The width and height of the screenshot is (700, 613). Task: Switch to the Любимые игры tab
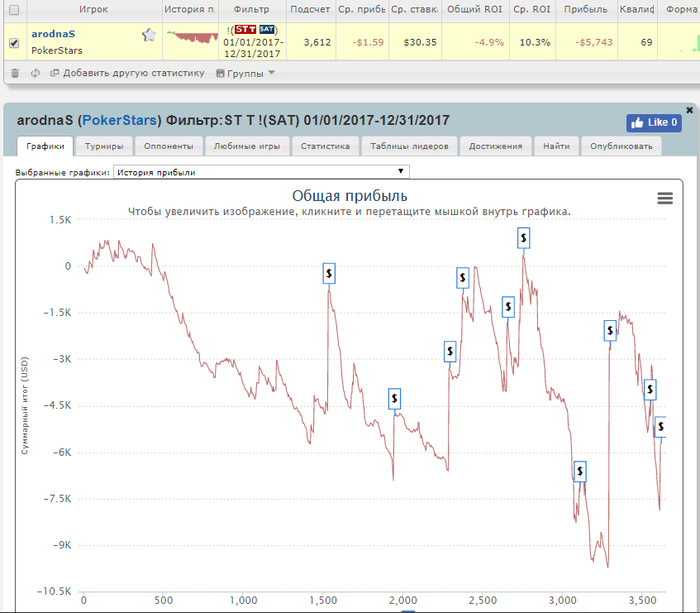247,146
